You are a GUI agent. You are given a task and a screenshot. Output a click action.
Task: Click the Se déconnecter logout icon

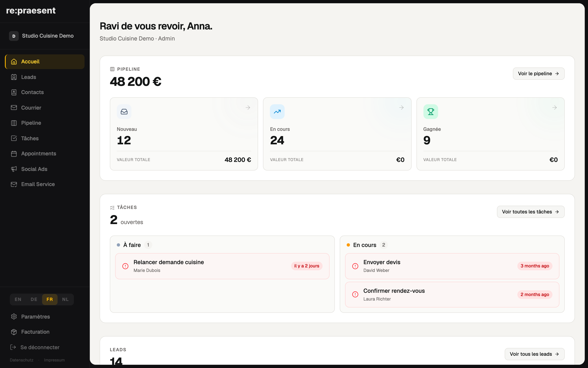coord(13,347)
